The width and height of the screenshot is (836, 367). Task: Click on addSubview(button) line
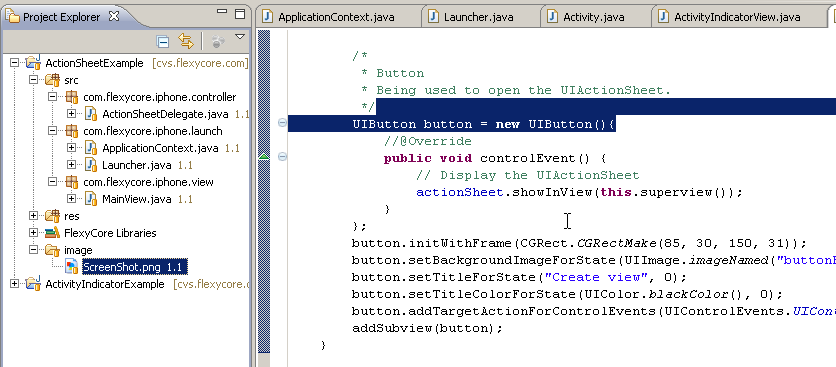click(427, 329)
